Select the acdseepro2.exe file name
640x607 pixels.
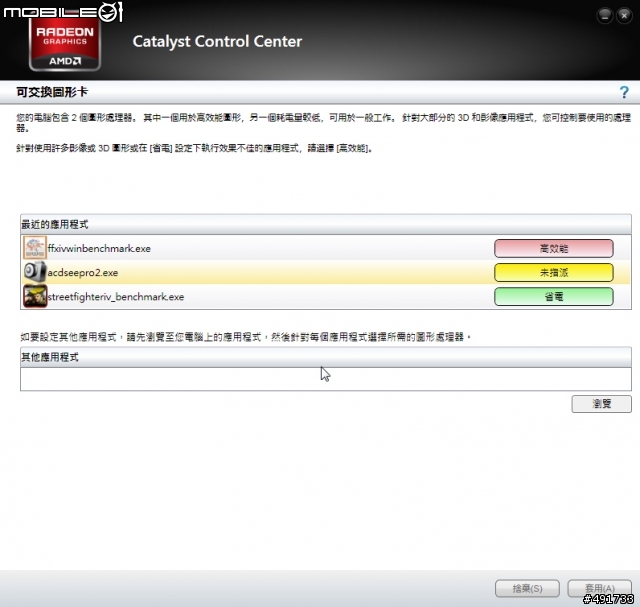tap(82, 273)
